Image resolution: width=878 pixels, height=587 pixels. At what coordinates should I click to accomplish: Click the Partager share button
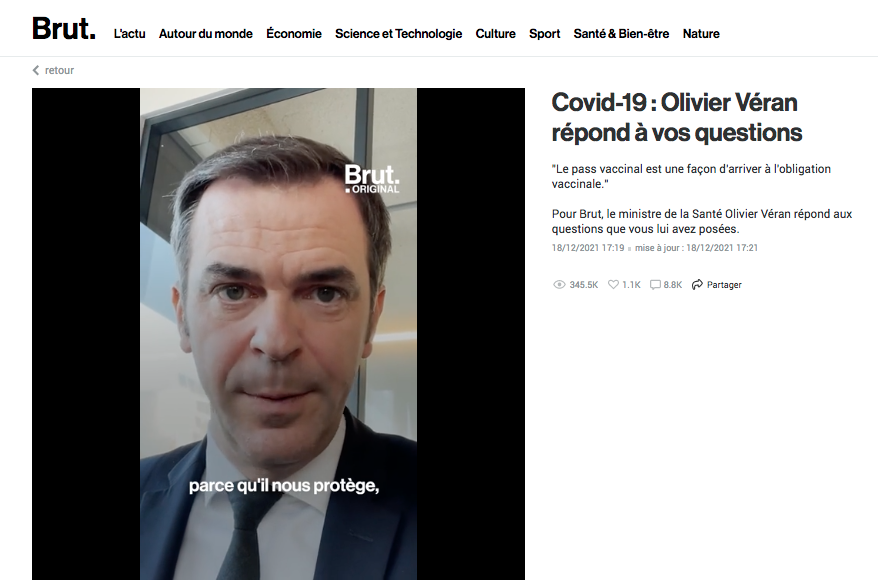click(717, 285)
